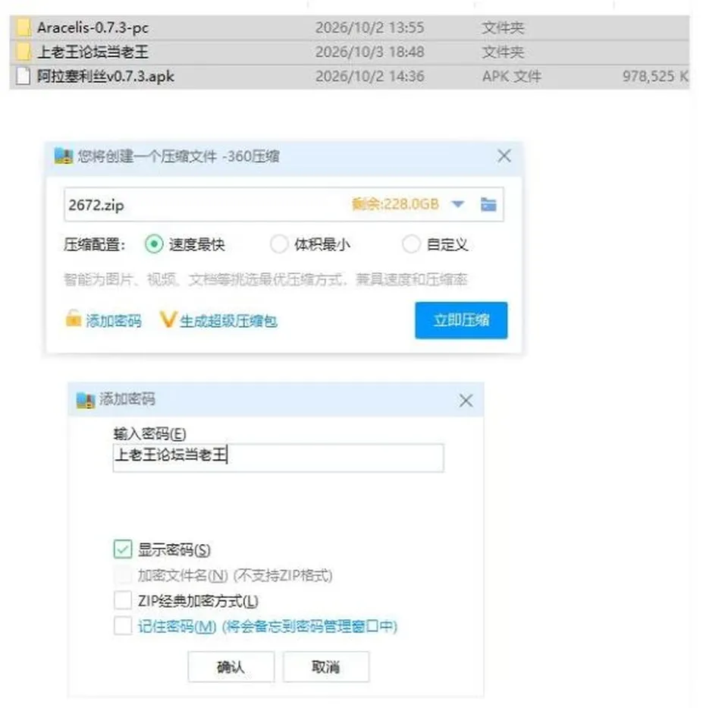Click the 生成超级压缩包 link
The height and width of the screenshot is (708, 728).
(x=228, y=320)
